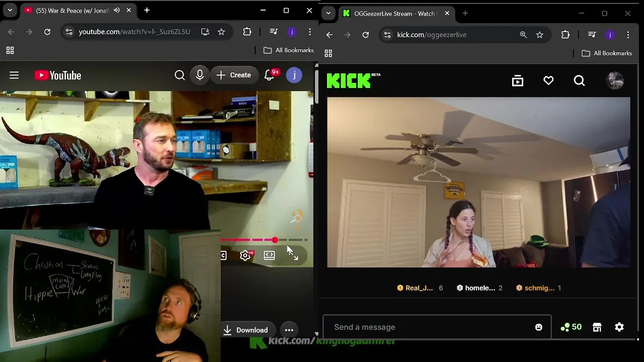Viewport: 644px width, 362px height.
Task: Open media controls in YouTube window
Action: tap(274, 32)
